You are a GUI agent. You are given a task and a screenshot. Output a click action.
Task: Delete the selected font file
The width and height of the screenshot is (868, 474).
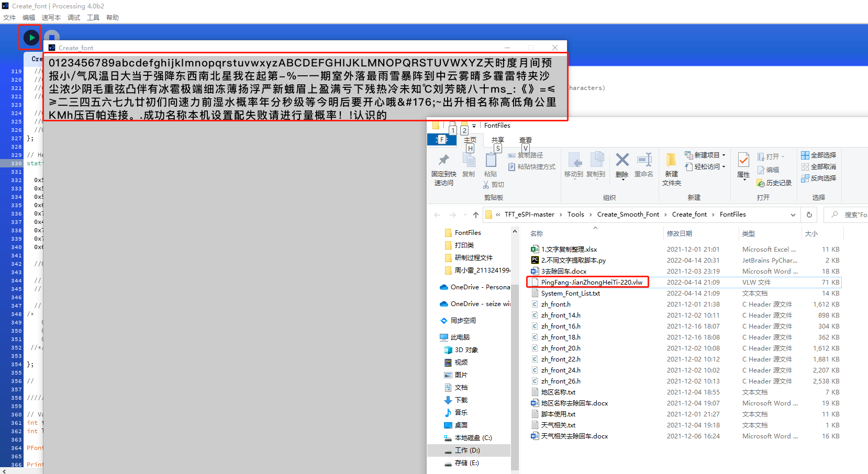pyautogui.click(x=622, y=165)
